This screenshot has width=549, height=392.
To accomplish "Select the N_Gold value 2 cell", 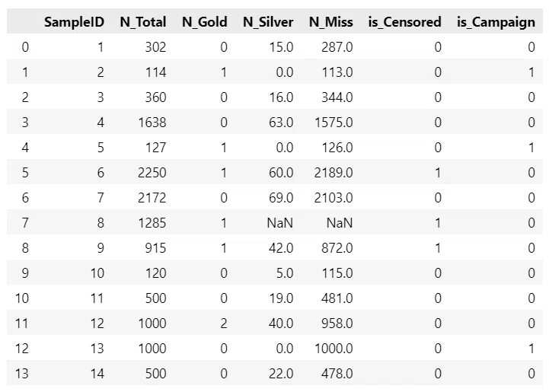I will tap(224, 323).
